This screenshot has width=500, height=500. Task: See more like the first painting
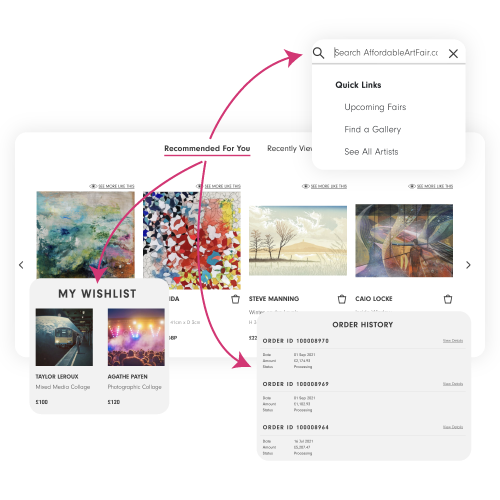(x=112, y=186)
